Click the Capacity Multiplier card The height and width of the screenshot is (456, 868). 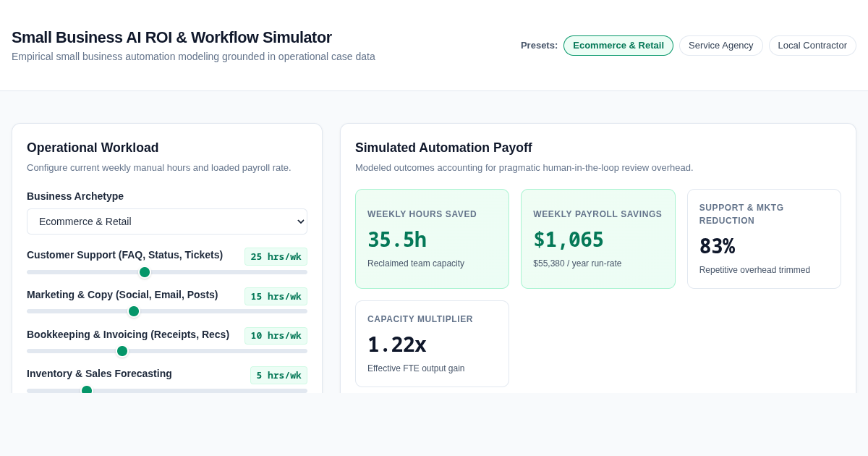pos(432,344)
